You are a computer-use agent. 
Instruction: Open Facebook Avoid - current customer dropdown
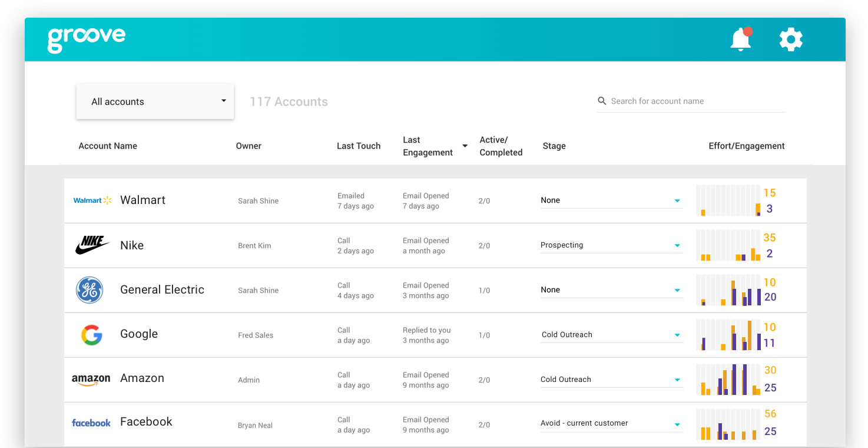[612, 423]
